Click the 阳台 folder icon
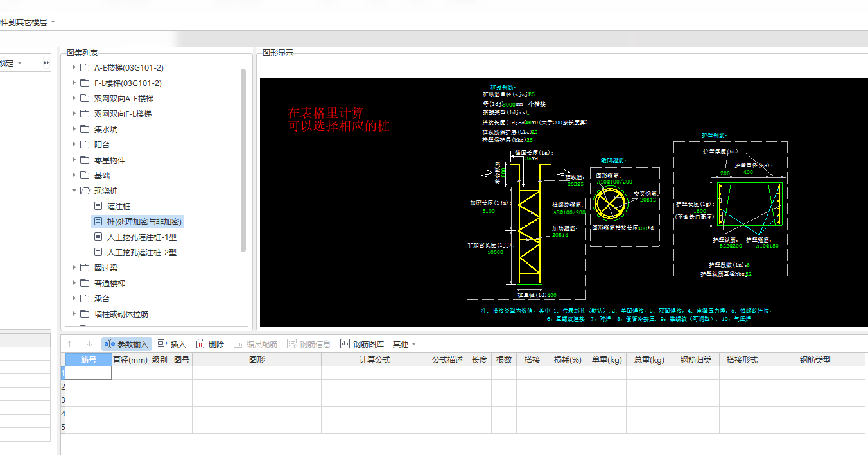 [x=85, y=144]
